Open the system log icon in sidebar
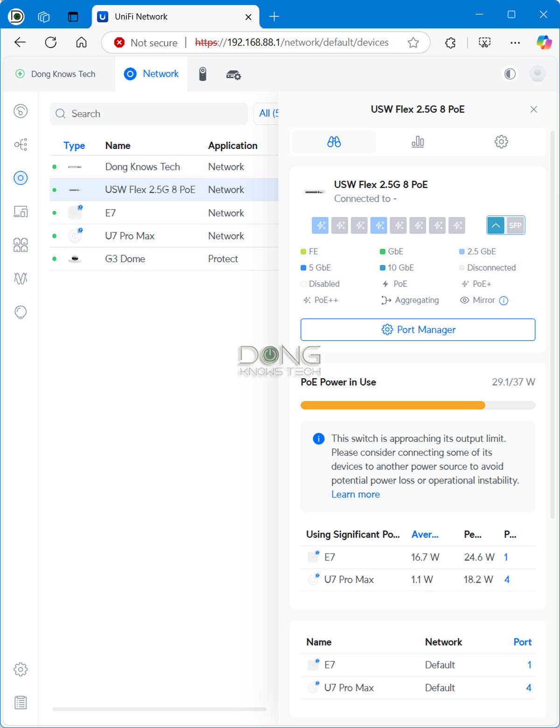Screen dimensions: 560x728 pos(21,702)
